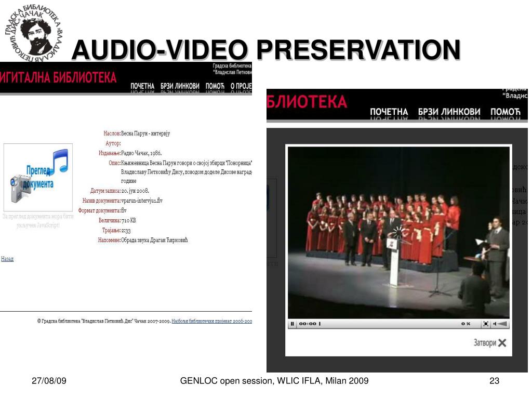The image size is (532, 399).
Task: Open О ПРОЈЕ menu item in left window
Action: pyautogui.click(x=241, y=86)
